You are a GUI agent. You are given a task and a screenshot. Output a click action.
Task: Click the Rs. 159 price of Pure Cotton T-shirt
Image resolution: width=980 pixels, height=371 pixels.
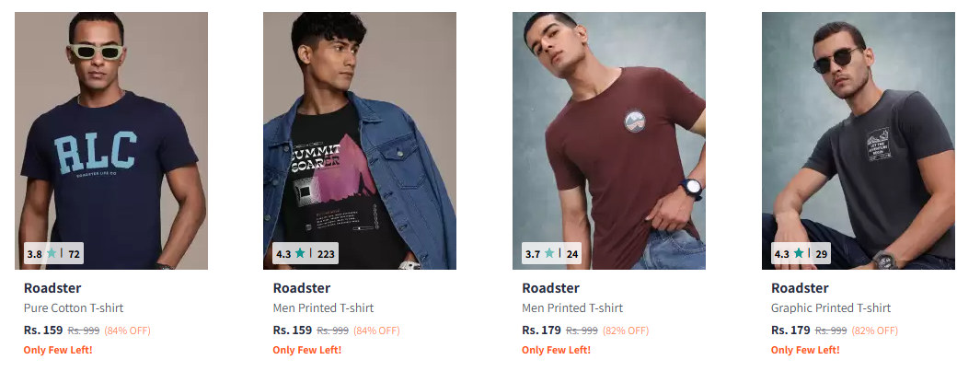43,330
